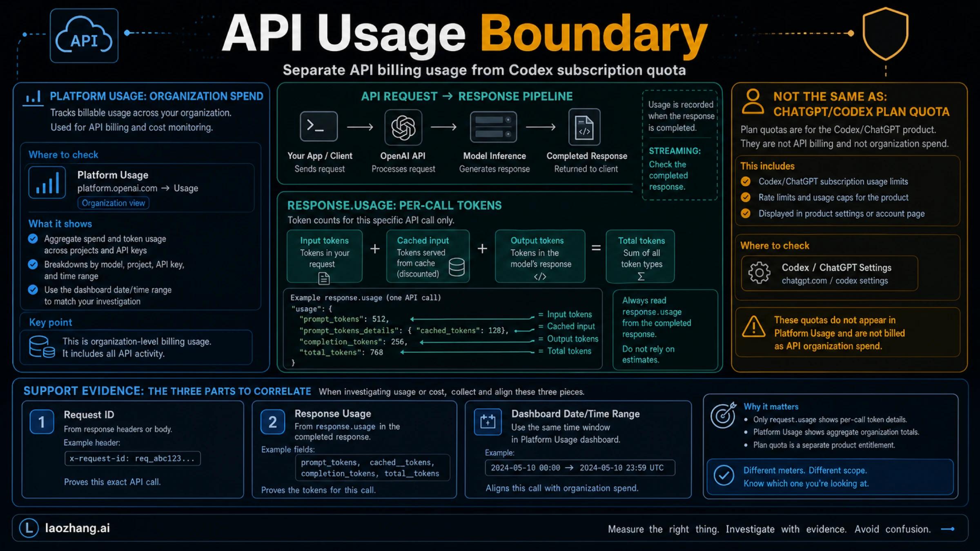Click the Total tokens box title
This screenshot has height=551, width=980.
click(x=641, y=240)
